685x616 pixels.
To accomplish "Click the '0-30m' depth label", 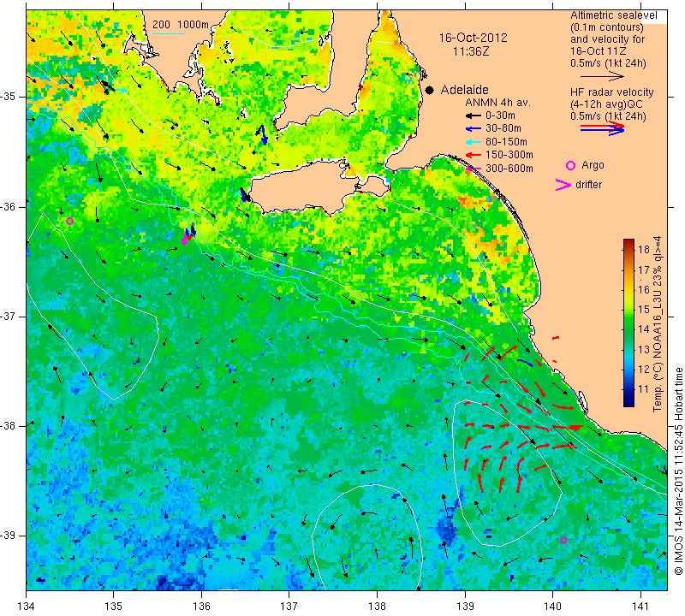I will tap(500, 115).
